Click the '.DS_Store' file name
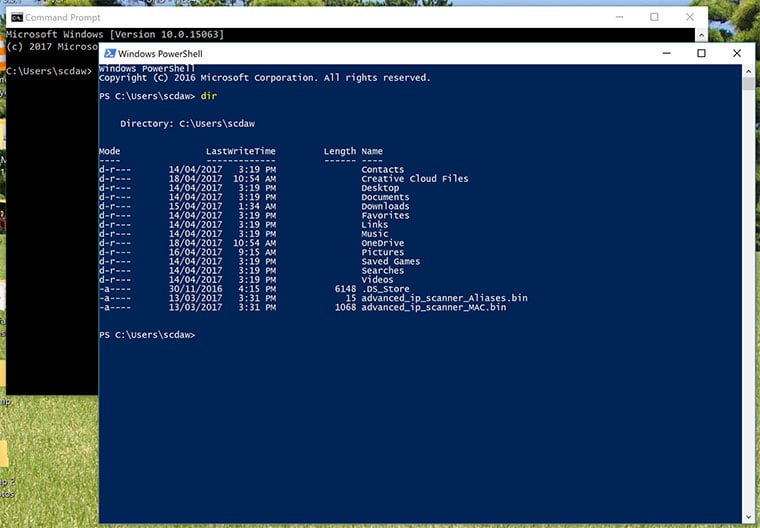This screenshot has height=528, width=760. click(x=385, y=289)
